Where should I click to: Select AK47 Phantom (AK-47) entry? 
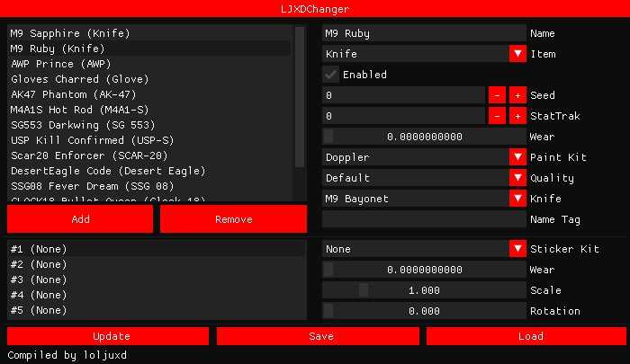point(149,94)
